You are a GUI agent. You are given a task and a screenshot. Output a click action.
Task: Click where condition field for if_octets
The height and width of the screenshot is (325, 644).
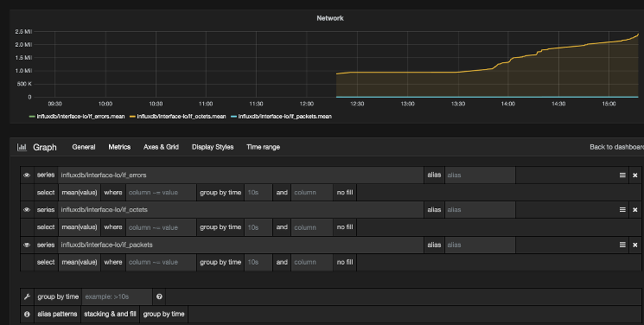(161, 227)
